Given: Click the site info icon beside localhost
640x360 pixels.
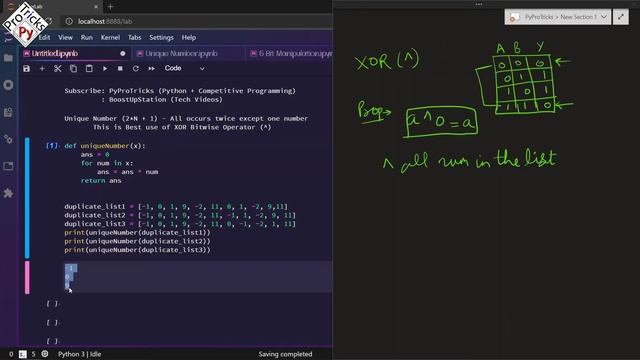Looking at the screenshot, I should coord(69,21).
